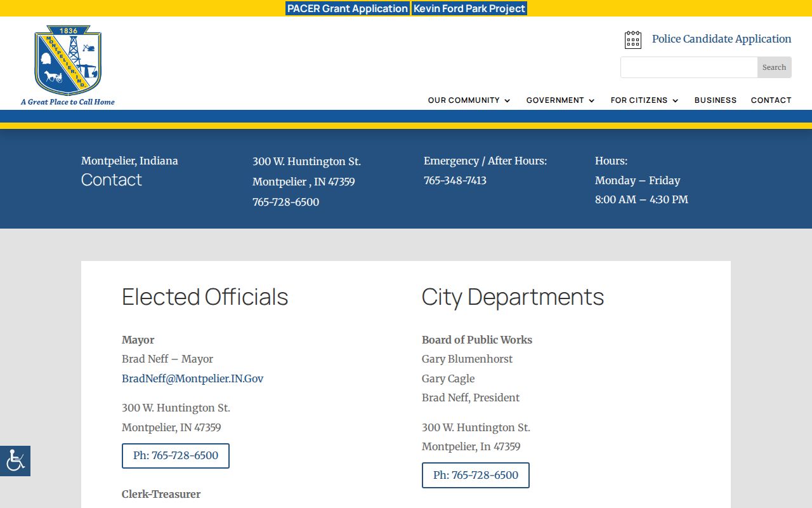Click the Board of Public Works phone button
812x508 pixels.
[x=476, y=475]
